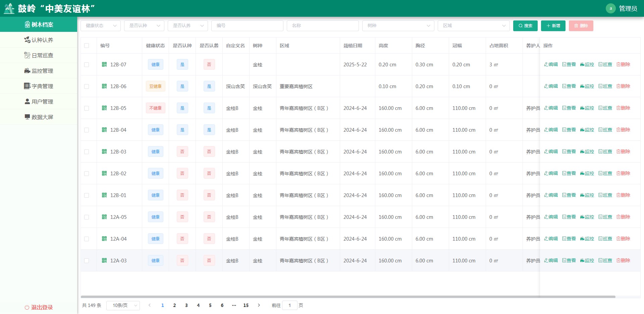Click the 新增 button to add a tree
Viewport: 644px width, 314px height.
(x=553, y=26)
